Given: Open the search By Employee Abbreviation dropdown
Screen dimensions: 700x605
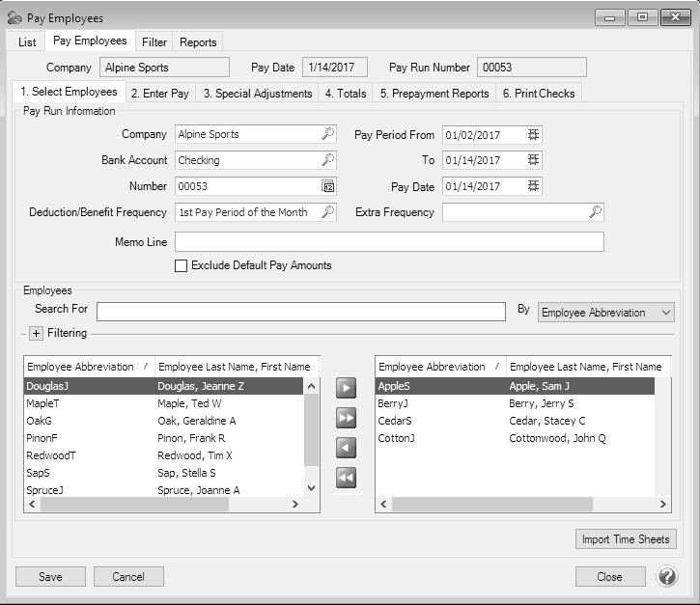Looking at the screenshot, I should point(605,313).
